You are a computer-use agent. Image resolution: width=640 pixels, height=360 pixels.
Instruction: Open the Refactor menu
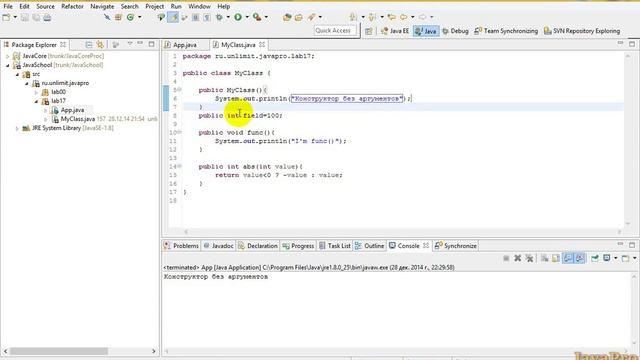click(72, 7)
